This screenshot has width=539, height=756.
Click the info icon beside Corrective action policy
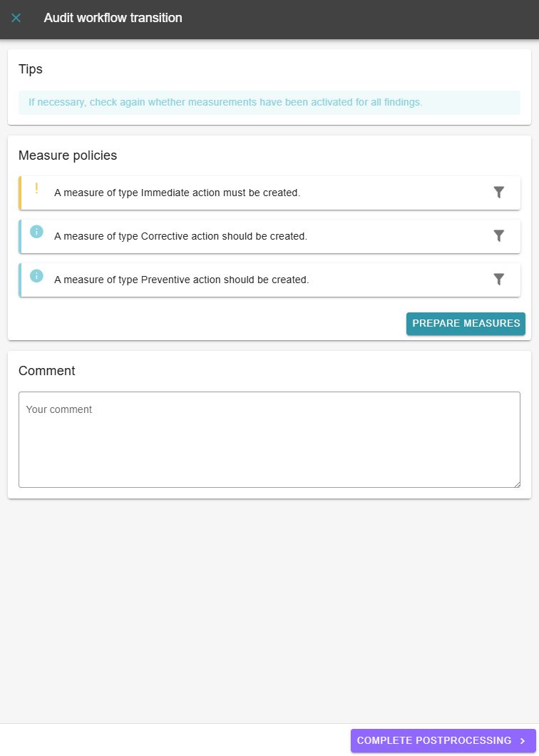click(x=36, y=232)
